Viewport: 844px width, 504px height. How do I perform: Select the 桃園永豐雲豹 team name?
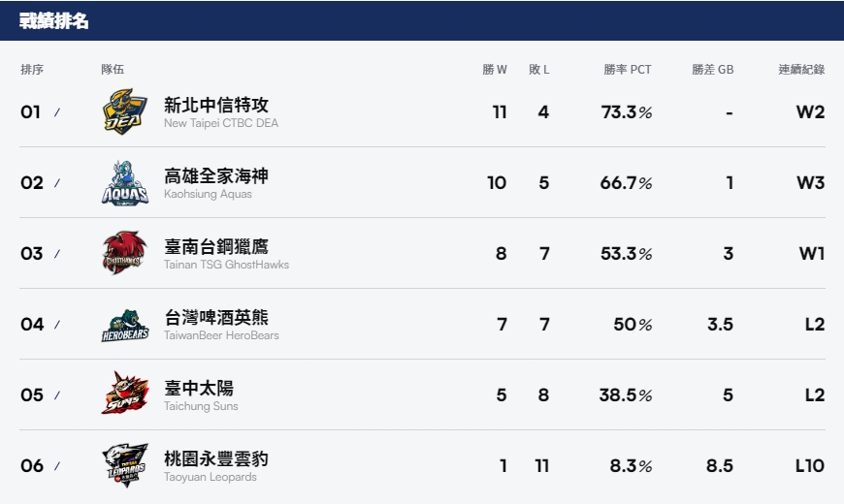coord(215,458)
